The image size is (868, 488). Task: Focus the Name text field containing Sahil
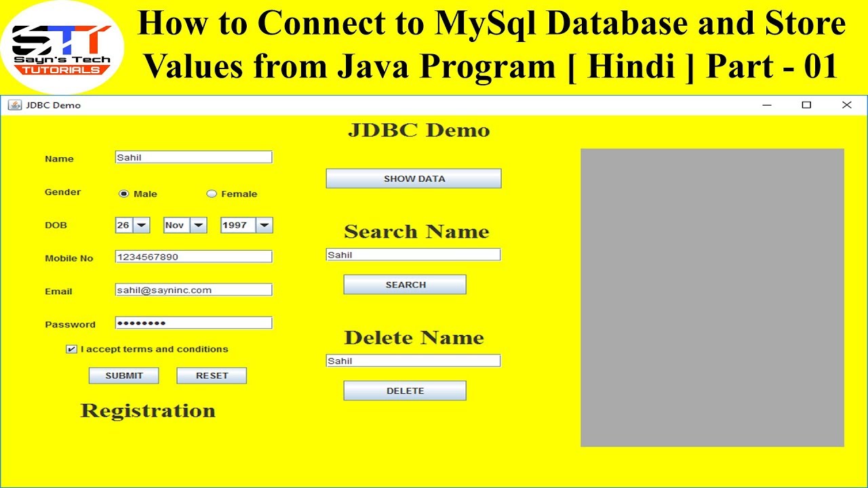194,157
